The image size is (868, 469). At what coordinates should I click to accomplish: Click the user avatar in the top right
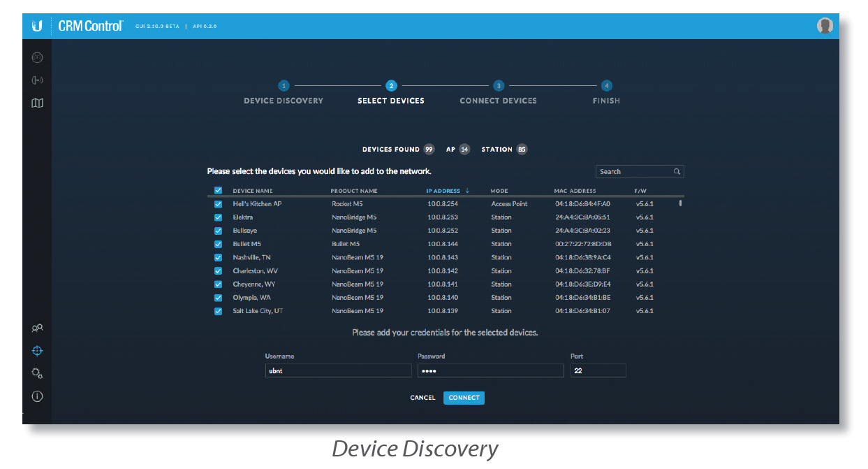[825, 26]
